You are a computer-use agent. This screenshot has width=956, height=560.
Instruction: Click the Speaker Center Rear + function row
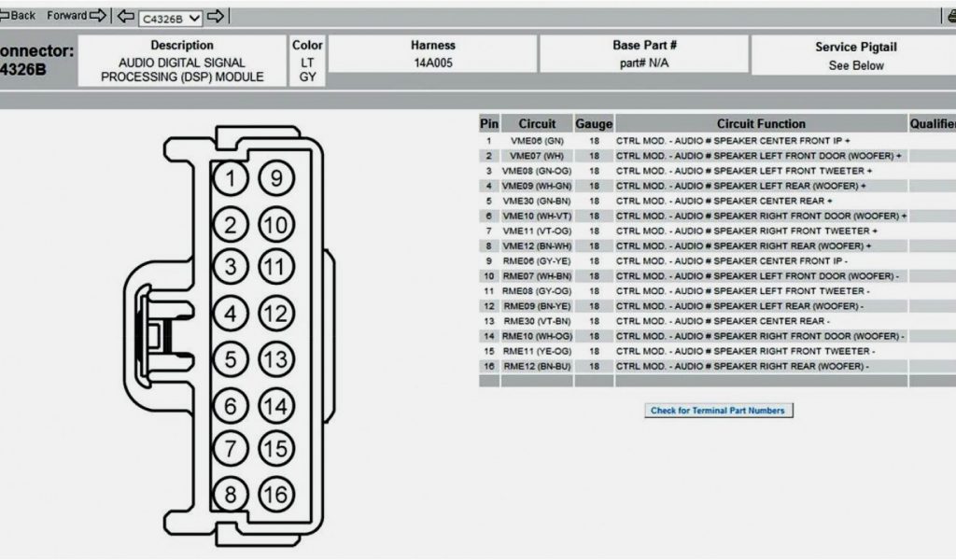(724, 201)
